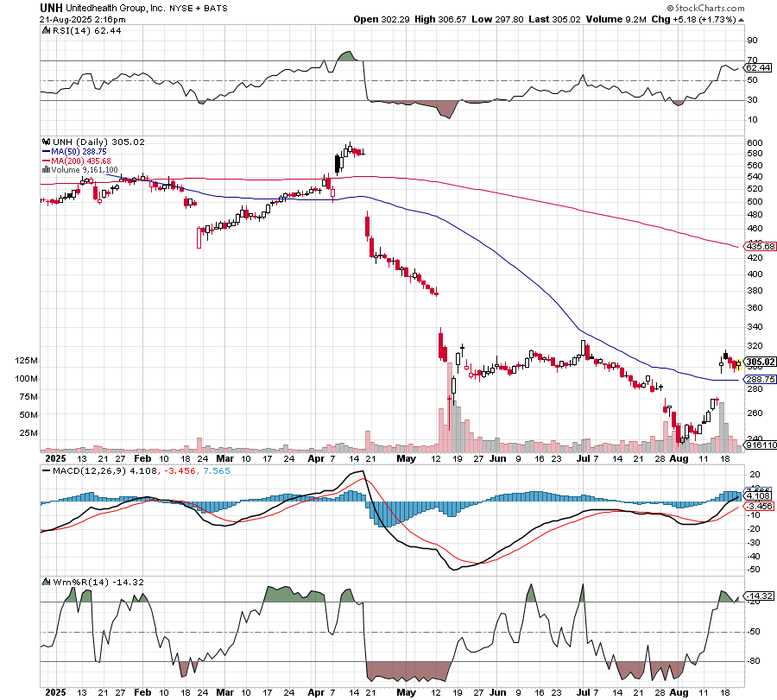777x700 pixels.
Task: Click the 'NYSE + BATS' exchange label
Action: pos(199,9)
